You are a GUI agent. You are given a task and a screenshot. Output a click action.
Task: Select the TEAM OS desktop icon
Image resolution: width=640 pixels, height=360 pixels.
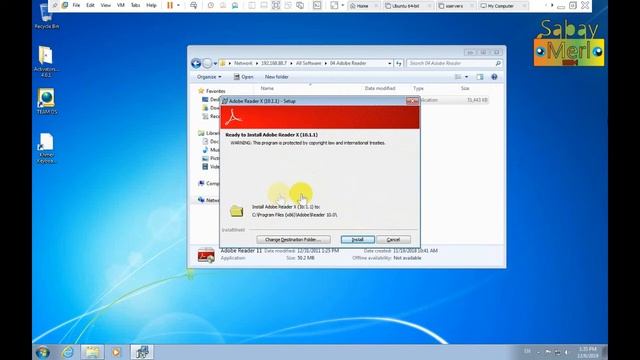[47, 102]
